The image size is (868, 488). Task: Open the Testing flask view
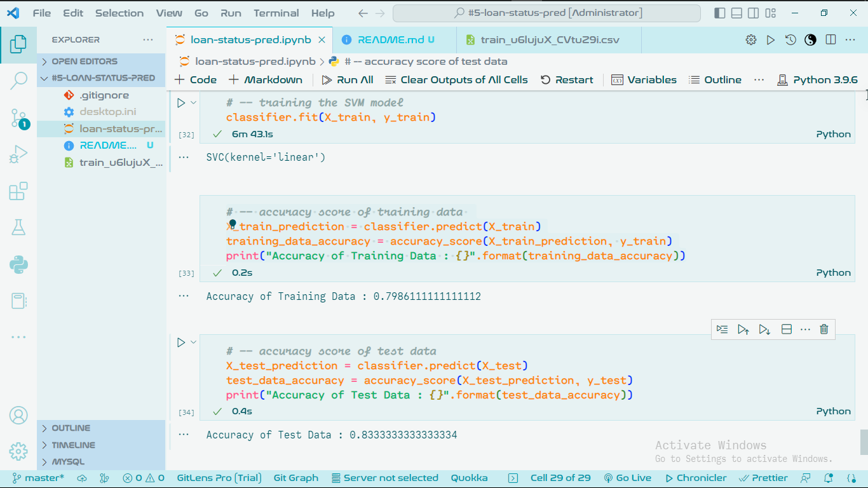click(18, 227)
